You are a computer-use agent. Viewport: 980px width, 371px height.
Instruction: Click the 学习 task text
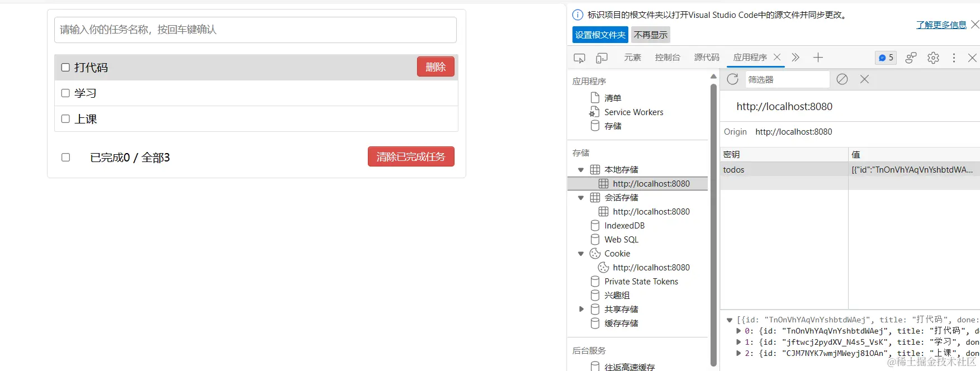86,93
